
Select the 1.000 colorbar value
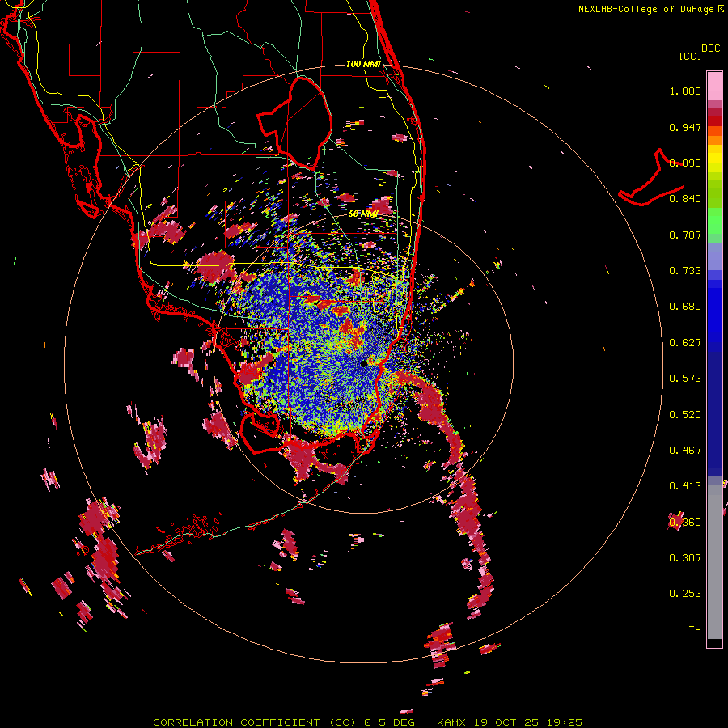(x=685, y=91)
